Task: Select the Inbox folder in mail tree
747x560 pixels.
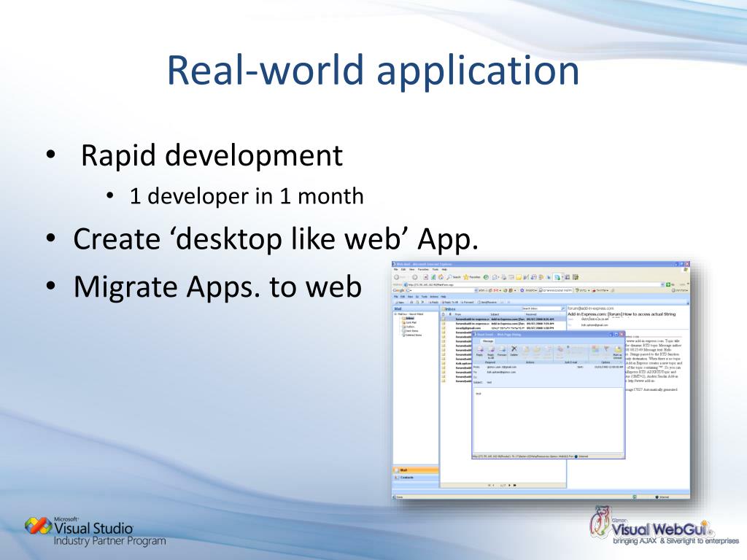Action: coord(409,318)
